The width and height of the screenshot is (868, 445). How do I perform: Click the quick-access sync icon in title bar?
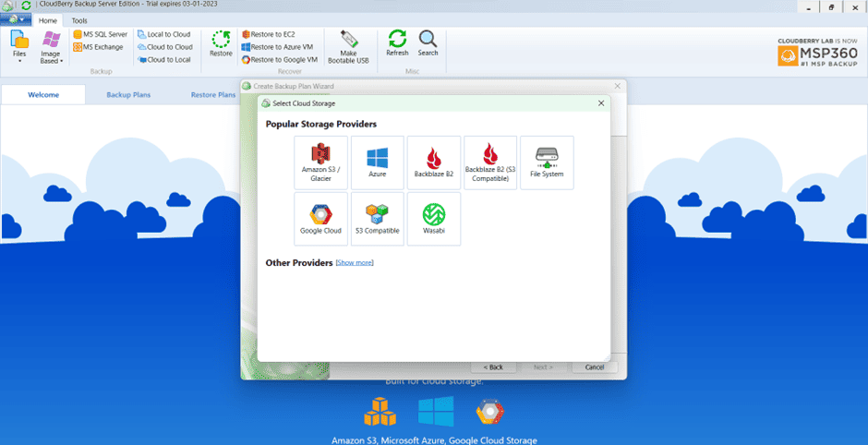click(x=26, y=5)
